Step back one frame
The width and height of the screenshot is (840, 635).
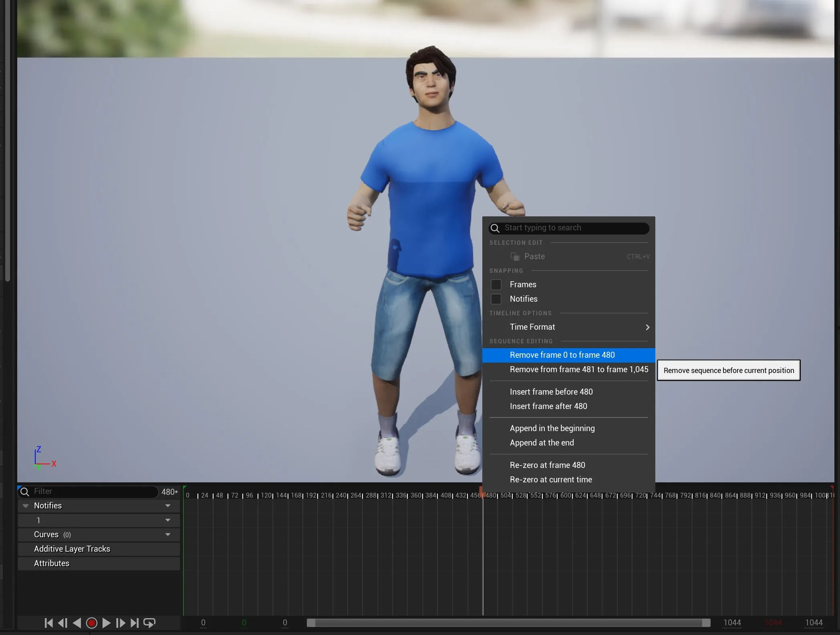[x=63, y=623]
